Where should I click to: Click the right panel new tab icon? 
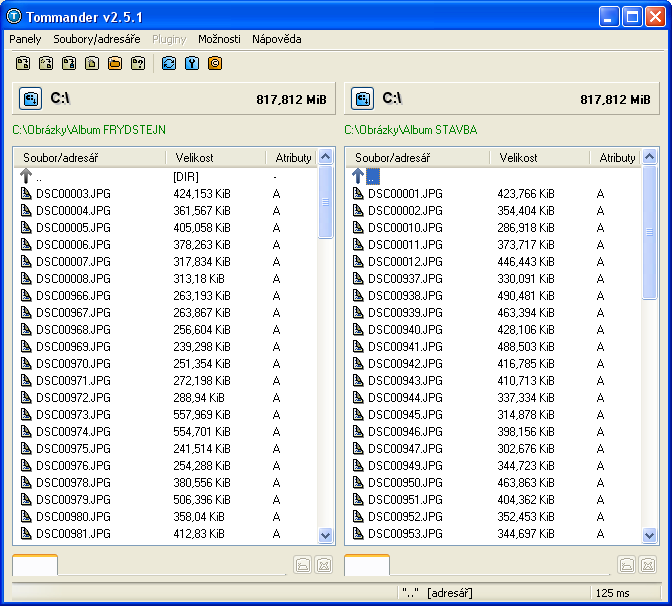(x=626, y=565)
